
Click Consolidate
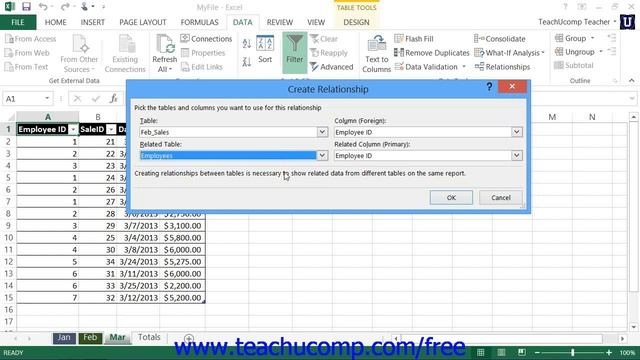tap(500, 39)
